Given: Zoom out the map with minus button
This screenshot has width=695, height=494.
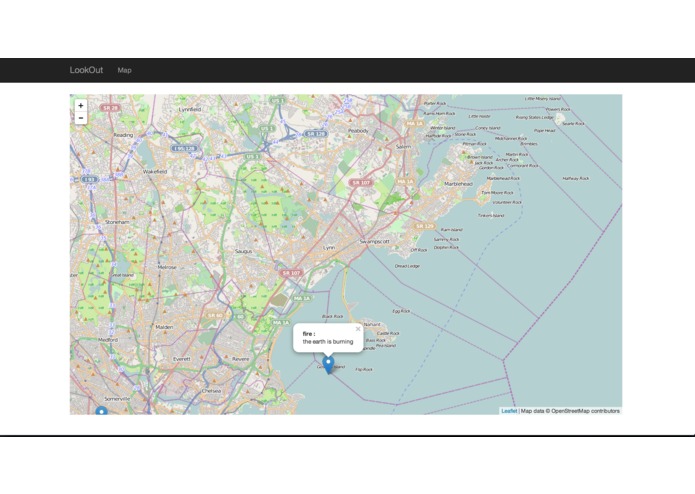Looking at the screenshot, I should 81,118.
